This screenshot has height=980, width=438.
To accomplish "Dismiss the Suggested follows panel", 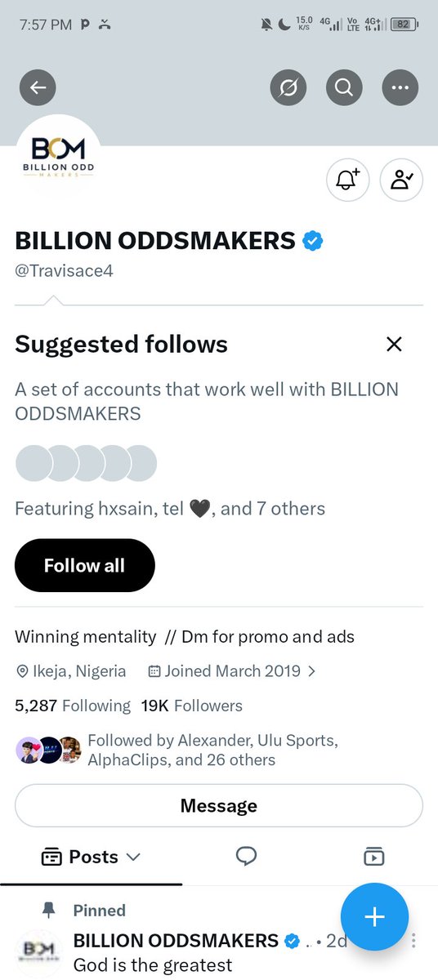I will (x=394, y=345).
